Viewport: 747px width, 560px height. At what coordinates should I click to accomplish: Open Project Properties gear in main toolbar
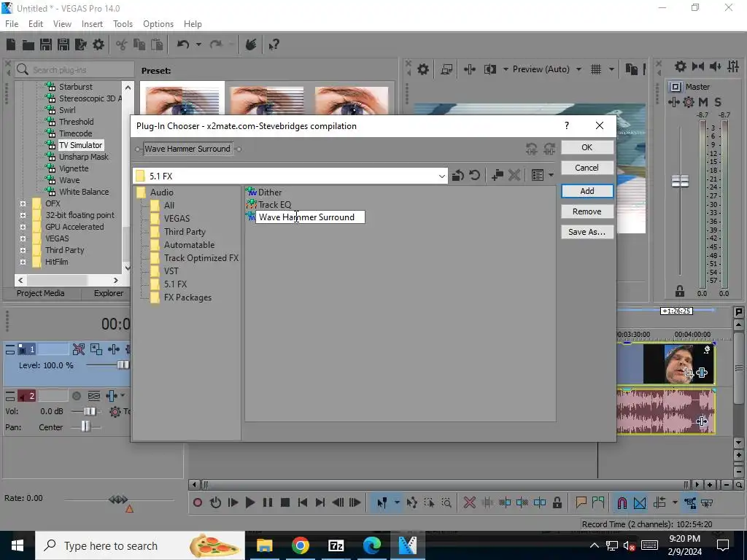click(98, 44)
